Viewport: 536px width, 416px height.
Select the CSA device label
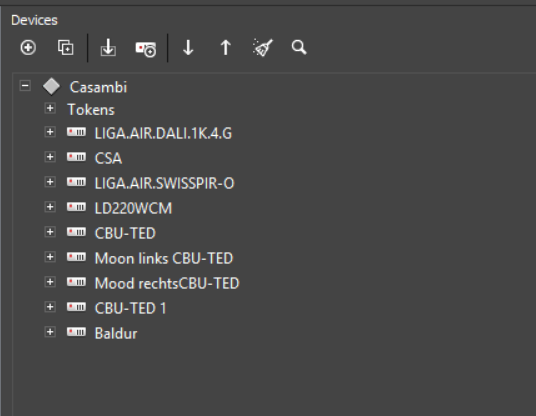(108, 158)
